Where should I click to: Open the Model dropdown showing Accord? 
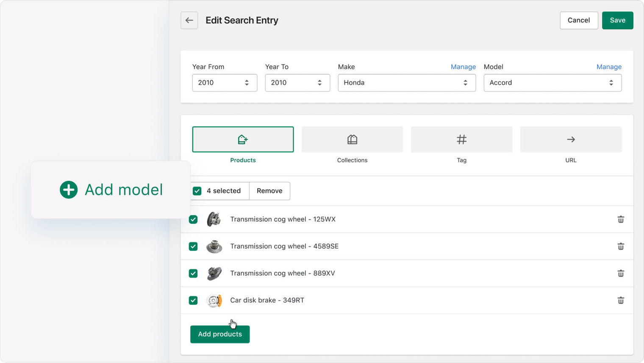(552, 83)
